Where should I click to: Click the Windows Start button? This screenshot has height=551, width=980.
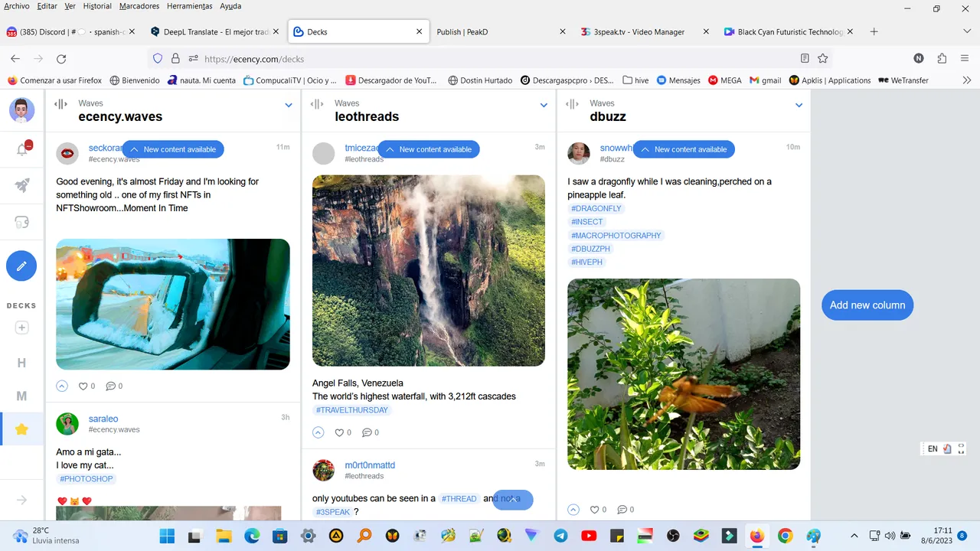point(167,536)
